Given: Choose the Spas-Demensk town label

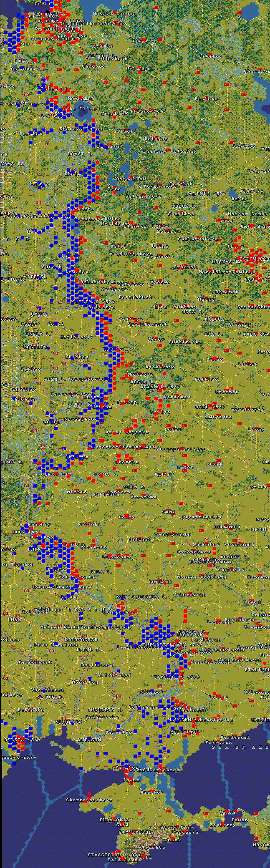Looking at the screenshot, I should (x=147, y=324).
